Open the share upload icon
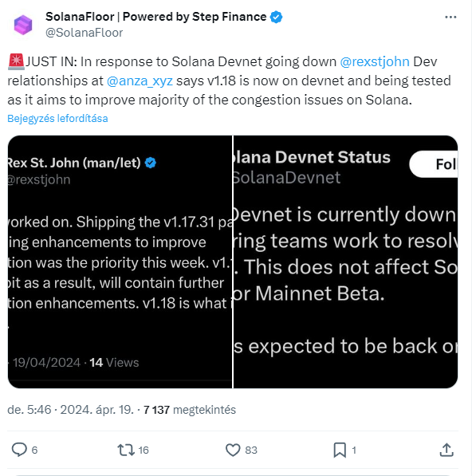This screenshot has height=476, width=472. pos(446,450)
